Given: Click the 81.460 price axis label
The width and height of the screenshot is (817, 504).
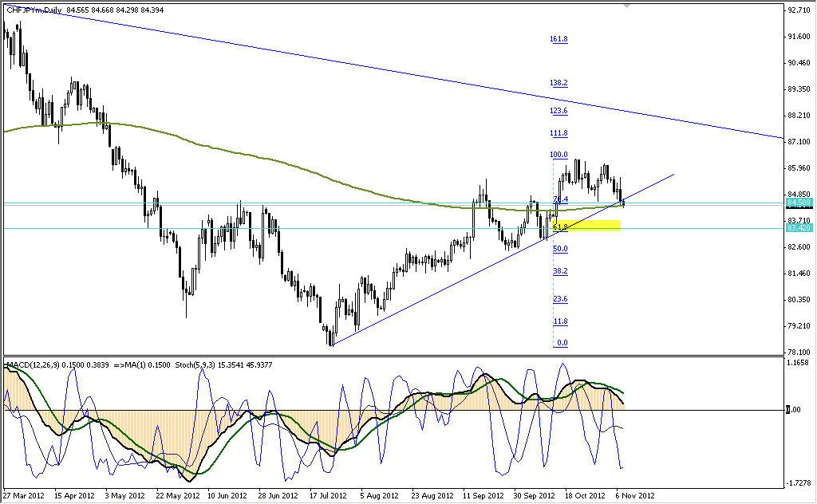Looking at the screenshot, I should [x=799, y=274].
